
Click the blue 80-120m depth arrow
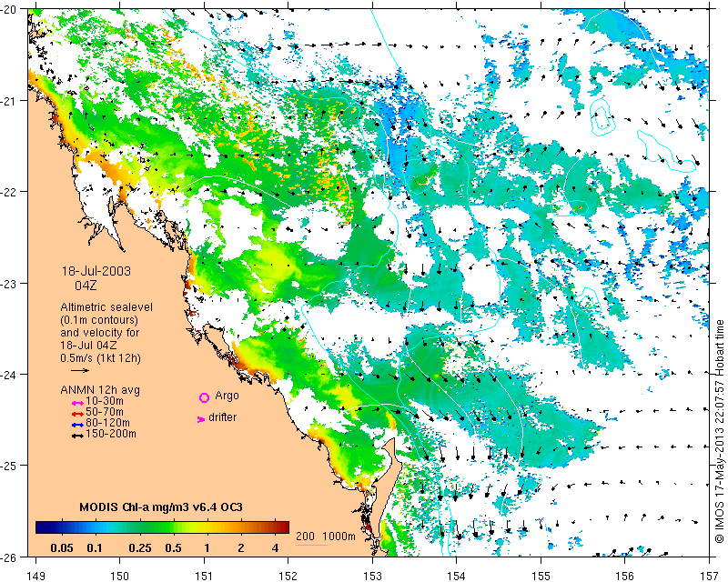77,425
